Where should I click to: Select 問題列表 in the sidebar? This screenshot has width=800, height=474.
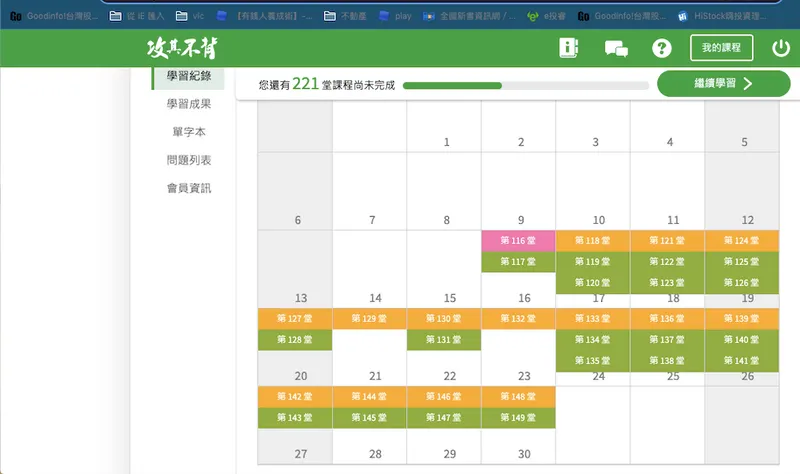click(189, 160)
